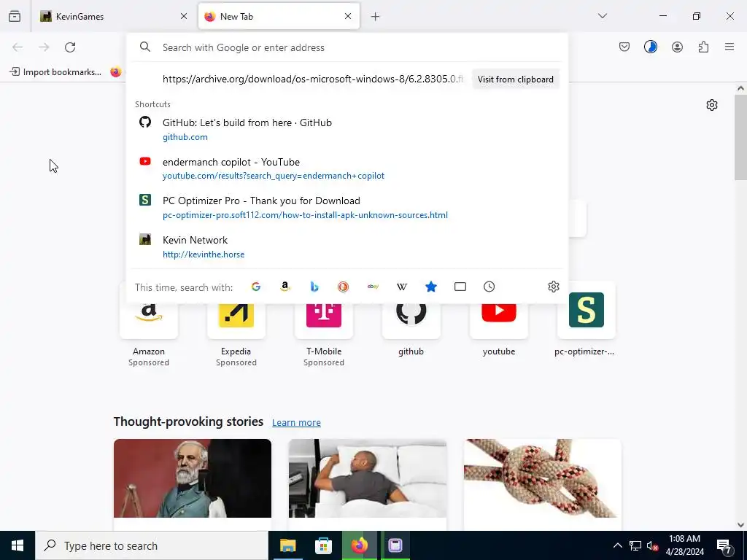Open File Explorer from taskbar
This screenshot has height=560, width=747.
[x=287, y=545]
